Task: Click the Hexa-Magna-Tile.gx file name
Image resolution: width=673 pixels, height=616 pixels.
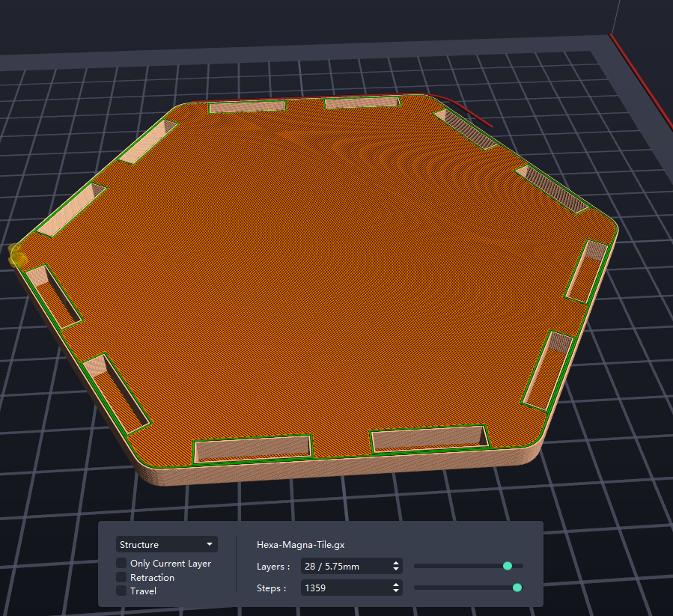Action: pyautogui.click(x=300, y=545)
